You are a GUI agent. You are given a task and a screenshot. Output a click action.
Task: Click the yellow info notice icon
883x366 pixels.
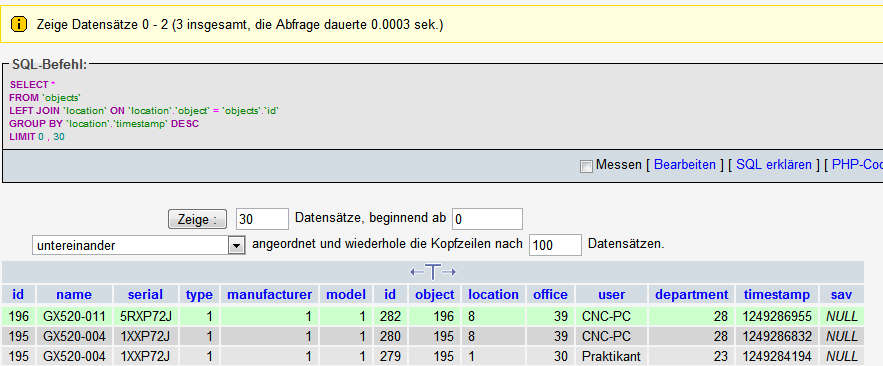[19, 24]
